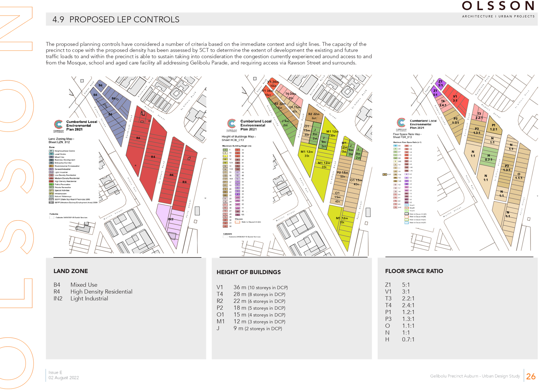Click the Gelibolu Precinct Auburn footer title
The image size is (557, 392).
(475, 376)
